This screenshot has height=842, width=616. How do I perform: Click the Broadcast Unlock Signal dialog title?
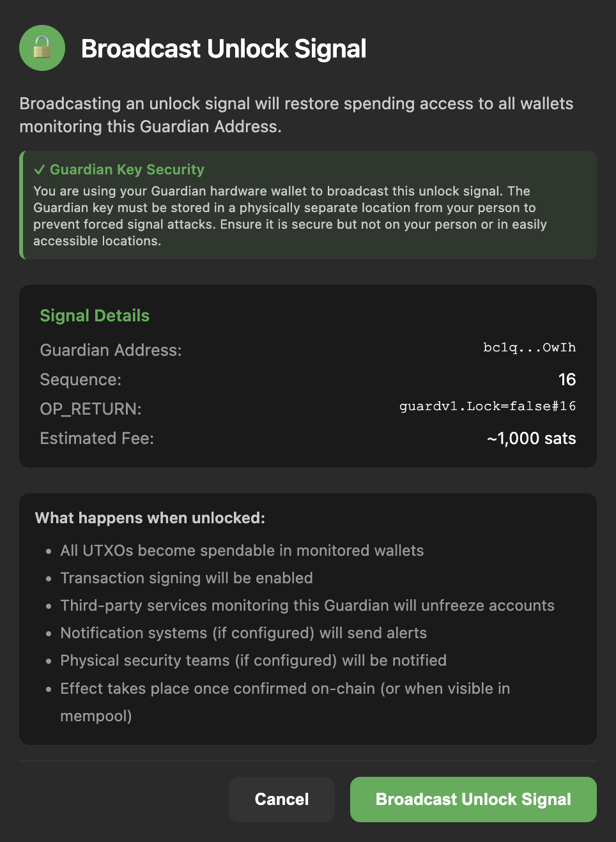(224, 49)
